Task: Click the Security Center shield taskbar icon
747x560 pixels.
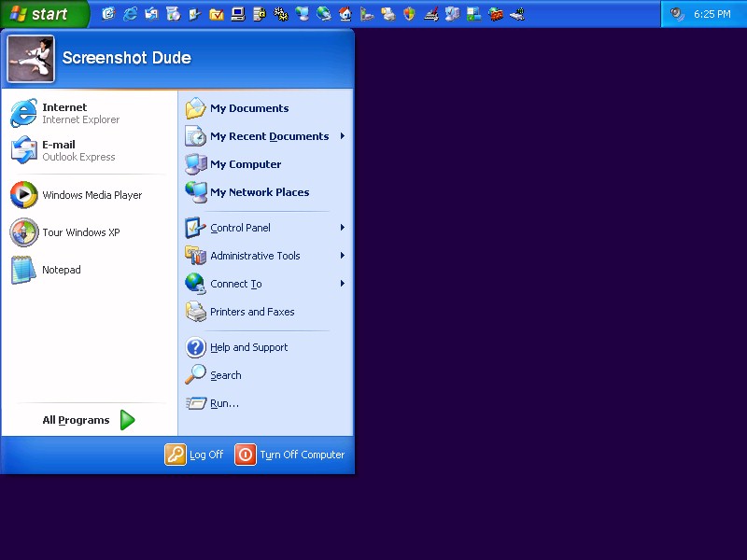Action: 409,14
